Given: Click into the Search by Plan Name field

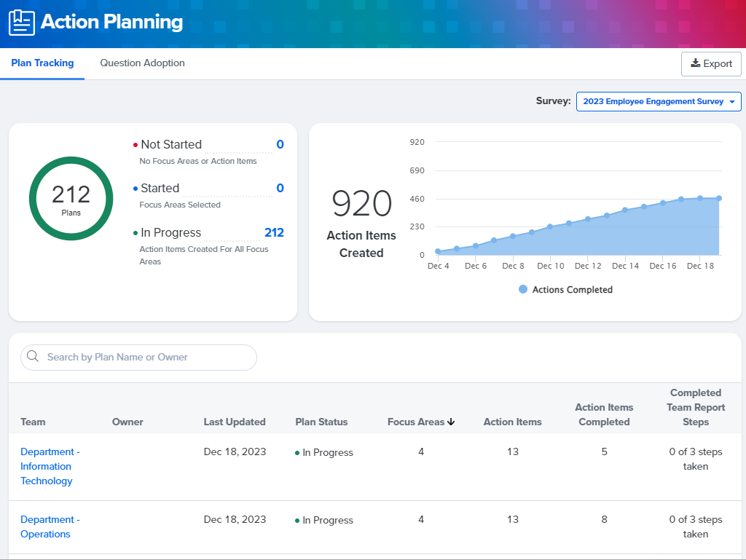Looking at the screenshot, I should (146, 357).
